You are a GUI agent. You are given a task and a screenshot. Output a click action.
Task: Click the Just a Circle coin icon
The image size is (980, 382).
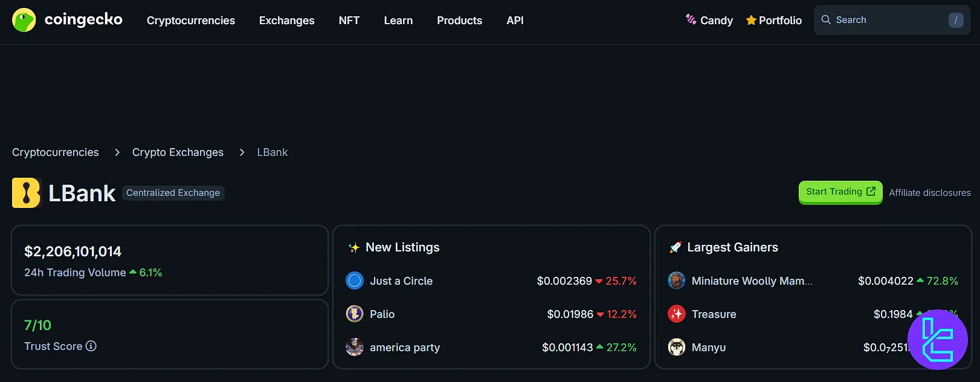355,281
